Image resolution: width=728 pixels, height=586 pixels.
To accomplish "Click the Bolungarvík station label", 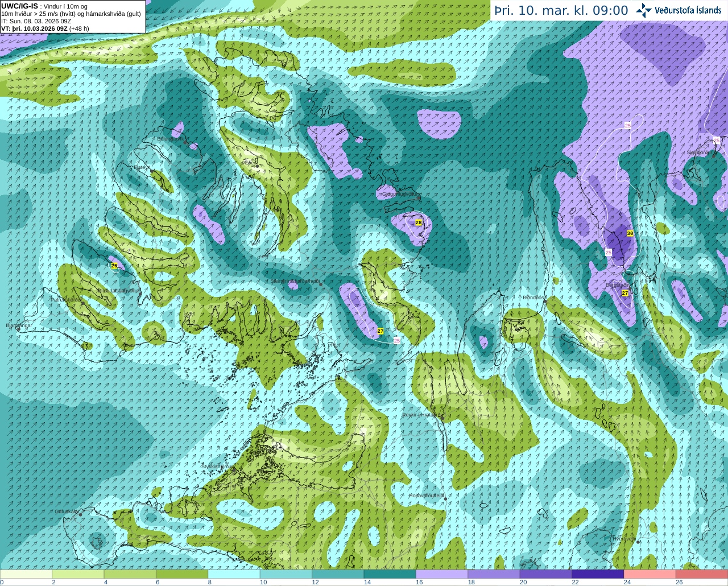I will 170,138.
